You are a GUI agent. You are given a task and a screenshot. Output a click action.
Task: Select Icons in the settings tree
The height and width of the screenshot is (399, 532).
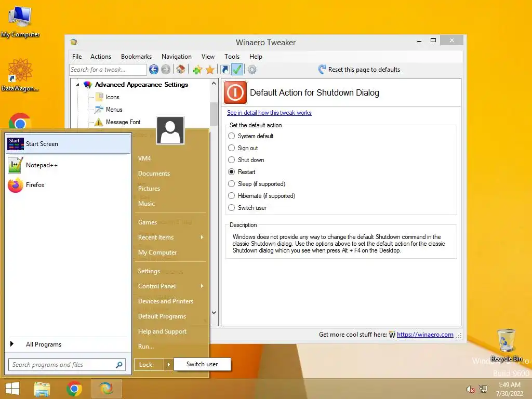[x=112, y=97]
